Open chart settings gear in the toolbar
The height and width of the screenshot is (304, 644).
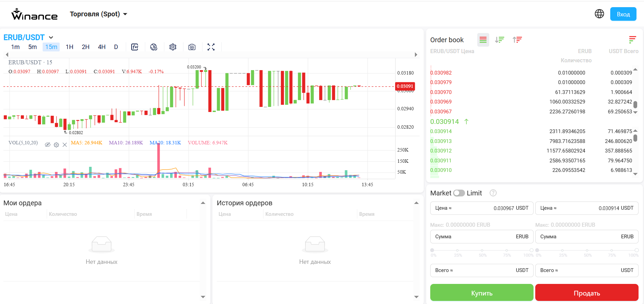173,47
